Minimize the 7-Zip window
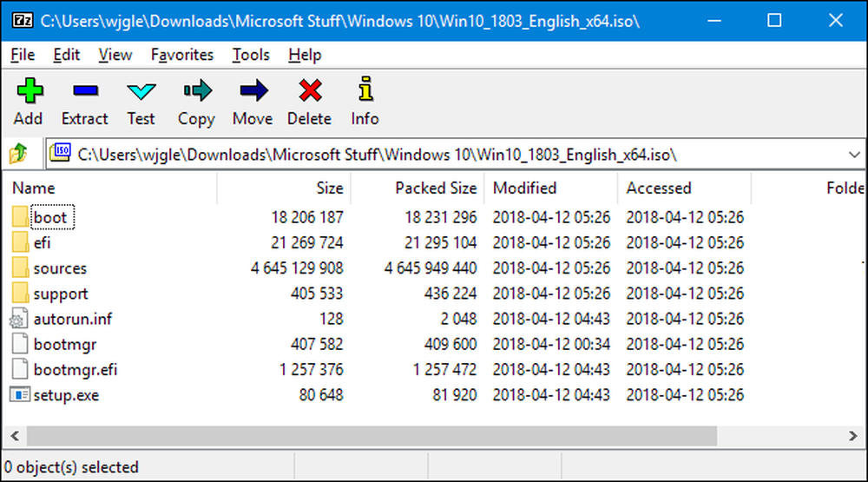The height and width of the screenshot is (482, 868). click(x=714, y=21)
